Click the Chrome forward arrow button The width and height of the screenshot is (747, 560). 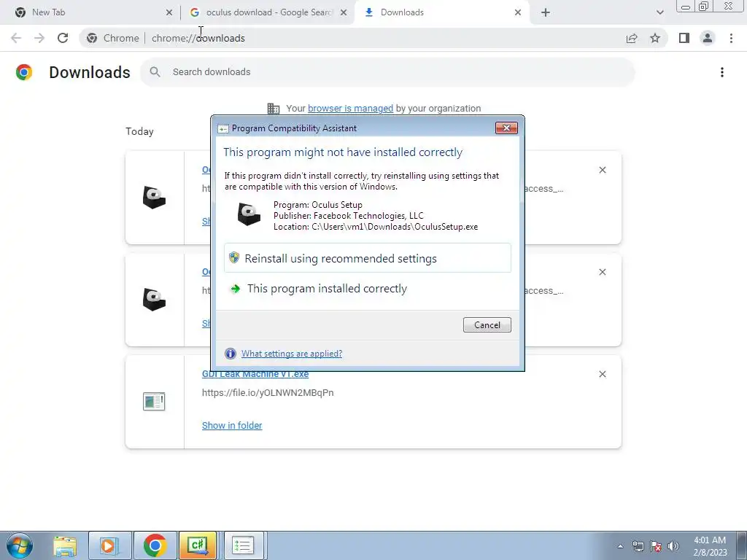pyautogui.click(x=39, y=38)
